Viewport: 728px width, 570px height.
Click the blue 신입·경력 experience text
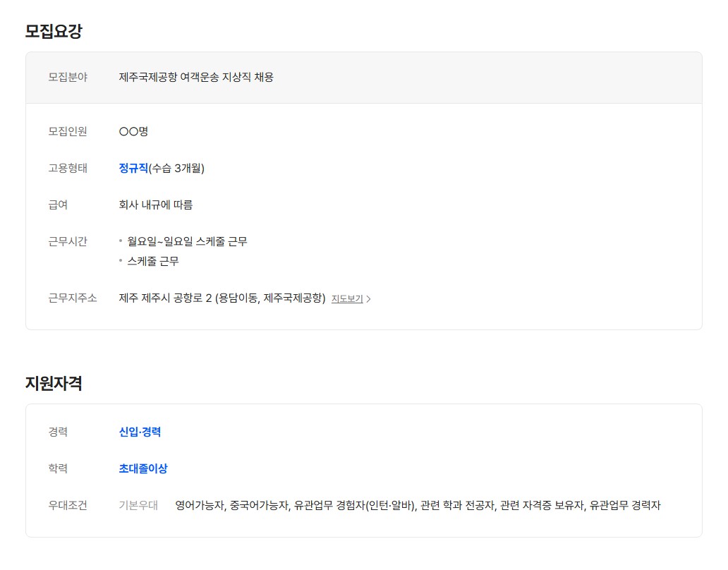pos(140,432)
